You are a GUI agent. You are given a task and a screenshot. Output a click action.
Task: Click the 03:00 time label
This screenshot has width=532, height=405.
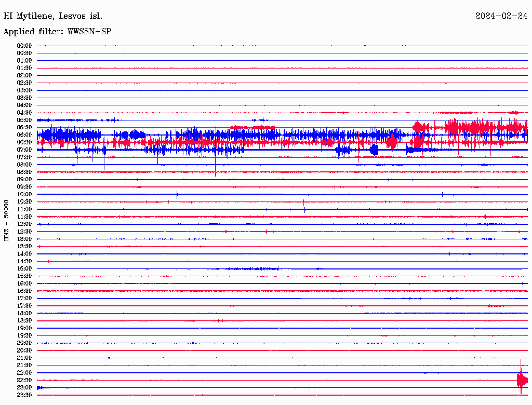24,90
